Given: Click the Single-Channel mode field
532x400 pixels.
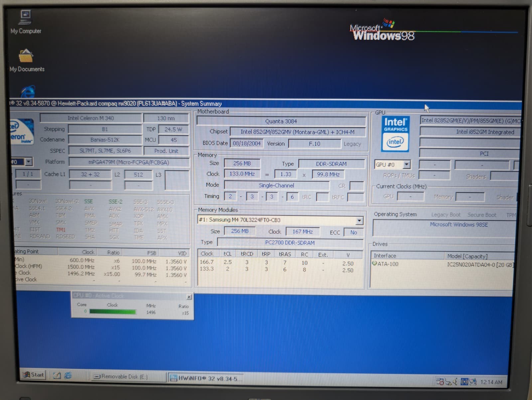Looking at the screenshot, I should (x=276, y=185).
